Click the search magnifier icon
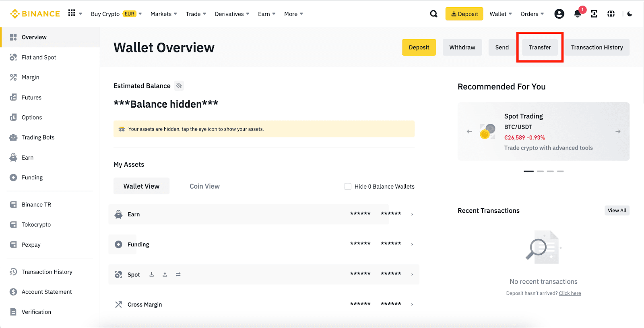 pos(433,14)
